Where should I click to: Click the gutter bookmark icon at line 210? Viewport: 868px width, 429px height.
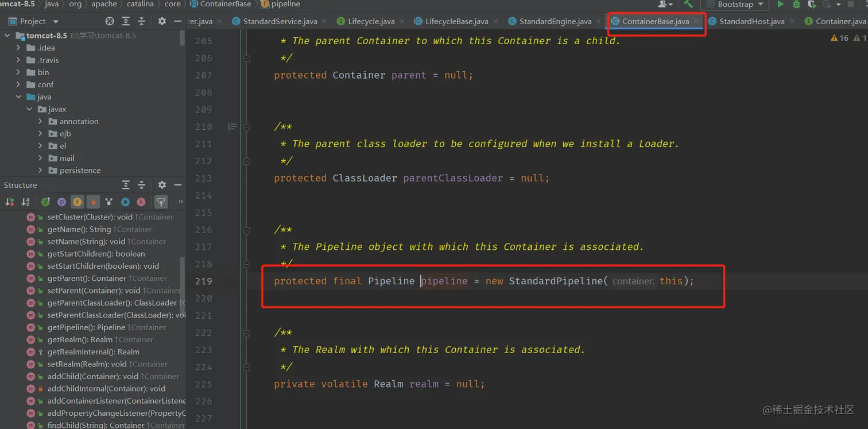pos(232,127)
